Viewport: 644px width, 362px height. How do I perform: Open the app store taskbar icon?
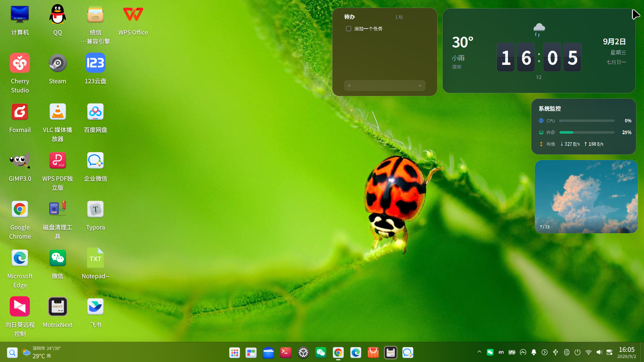point(373,352)
